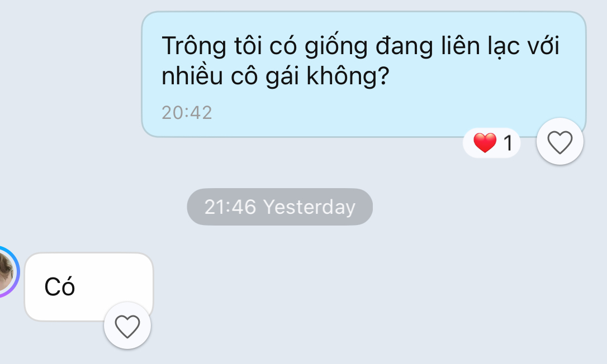Click the "21:46" time in the separator
Viewport: 607px width, 364px height.
point(230,207)
